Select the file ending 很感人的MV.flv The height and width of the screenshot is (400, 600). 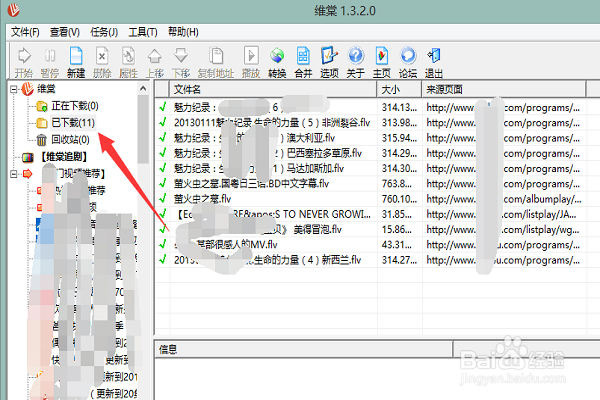pyautogui.click(x=226, y=245)
